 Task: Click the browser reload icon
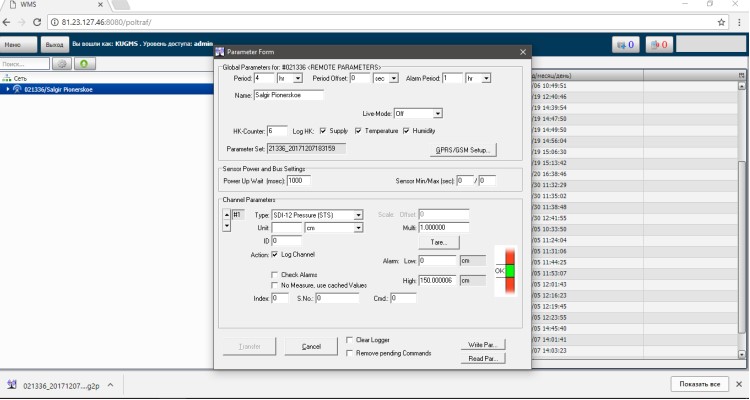37,22
